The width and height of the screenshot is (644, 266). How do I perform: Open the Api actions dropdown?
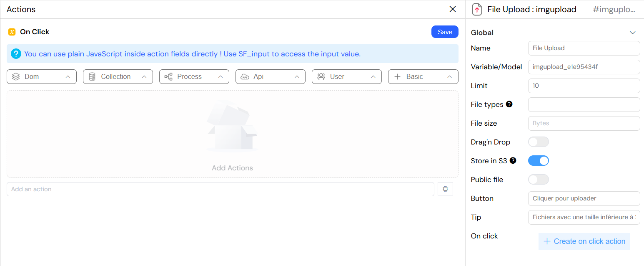click(271, 77)
